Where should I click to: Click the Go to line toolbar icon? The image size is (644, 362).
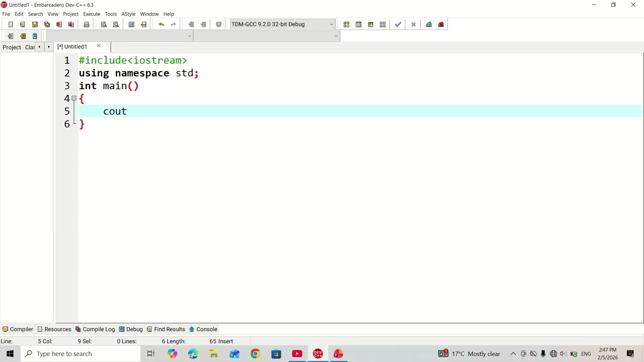pos(143,24)
